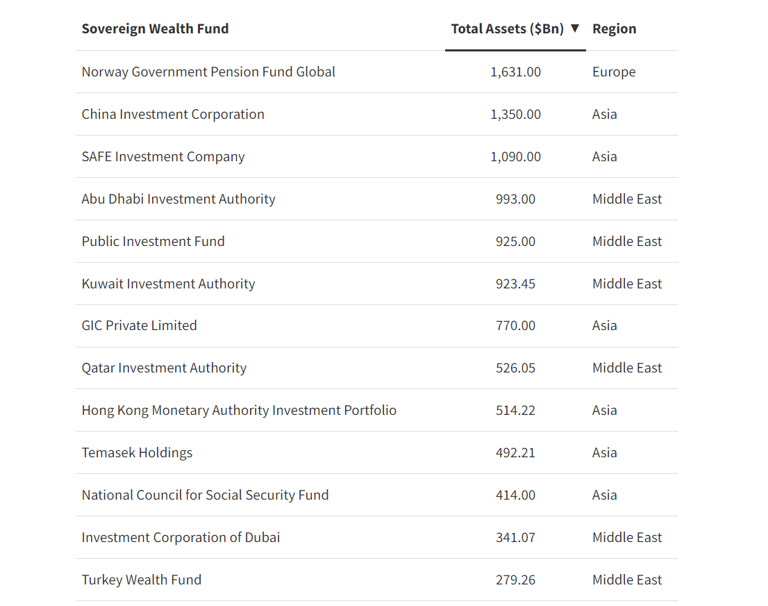Click the 279.26 assets value
The width and height of the screenshot is (768, 606).
click(x=515, y=580)
